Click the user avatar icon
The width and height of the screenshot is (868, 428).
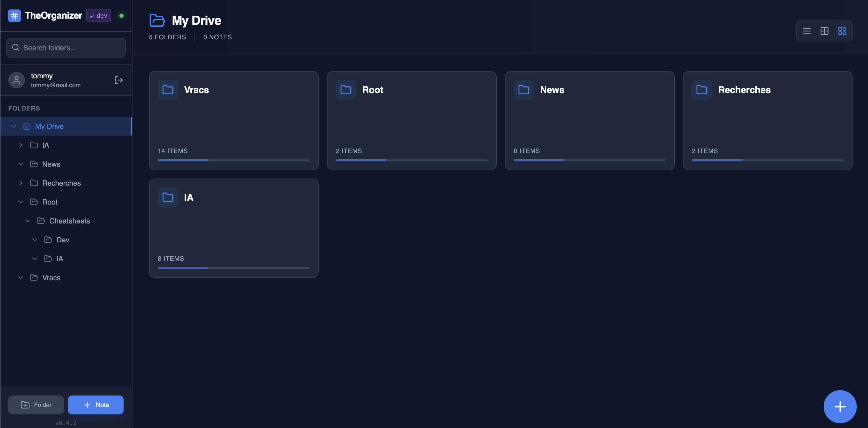[16, 80]
